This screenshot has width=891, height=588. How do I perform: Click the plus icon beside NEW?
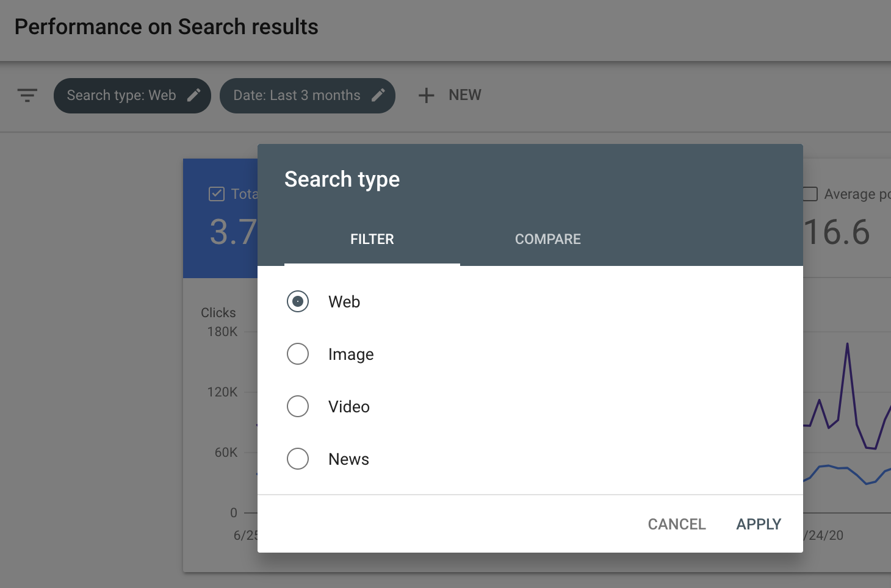(426, 95)
